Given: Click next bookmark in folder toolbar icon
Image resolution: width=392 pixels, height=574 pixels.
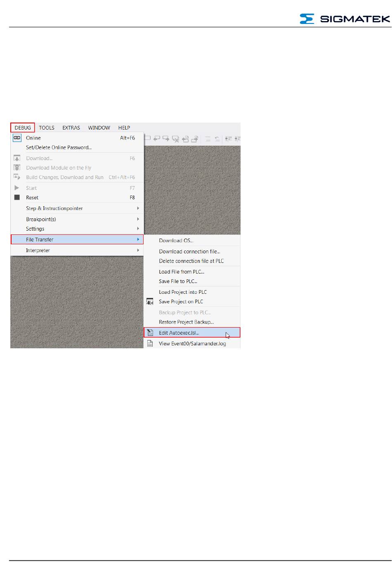Looking at the screenshot, I should 195,139.
